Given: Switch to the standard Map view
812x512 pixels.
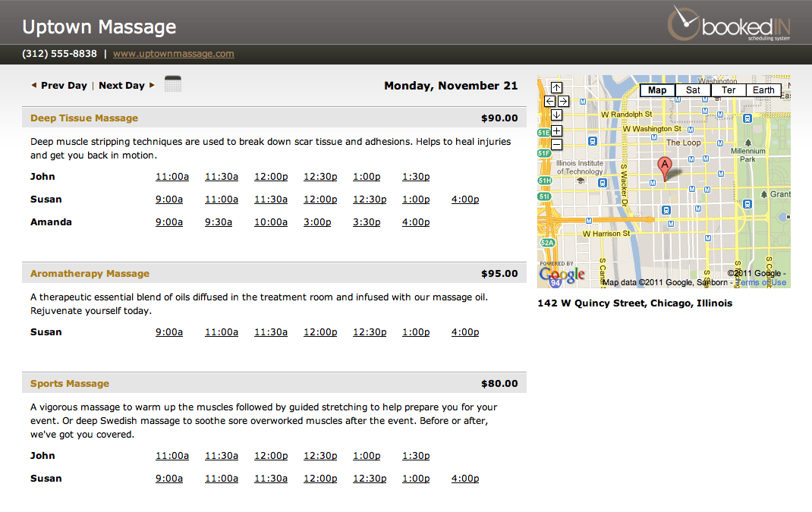Looking at the screenshot, I should 656,90.
